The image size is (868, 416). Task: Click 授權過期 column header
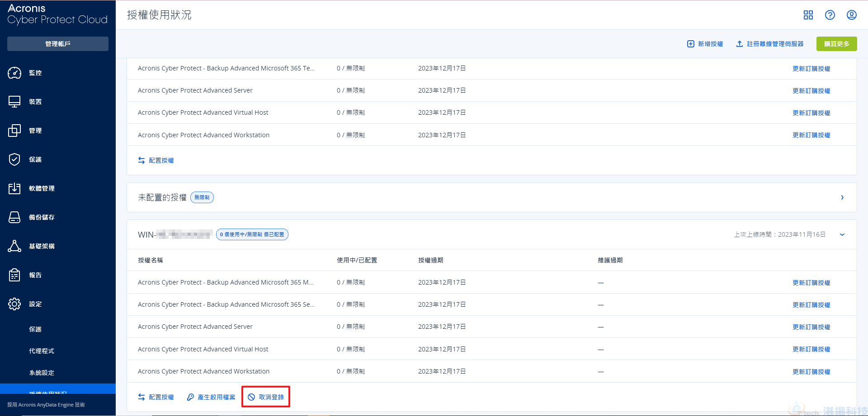pyautogui.click(x=431, y=260)
